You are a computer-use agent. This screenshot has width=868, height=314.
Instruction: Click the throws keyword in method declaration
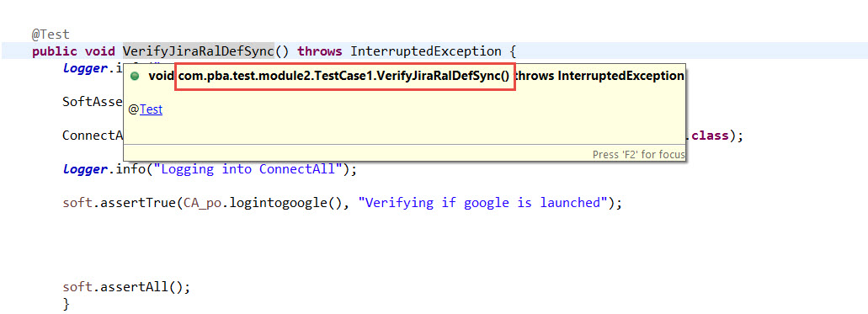[320, 51]
